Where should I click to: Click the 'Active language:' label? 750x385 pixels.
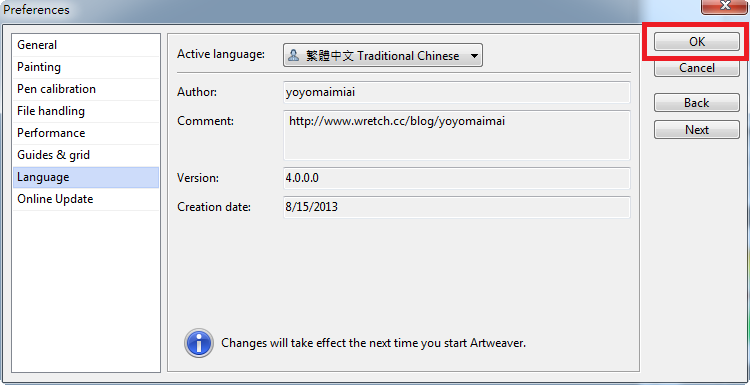[221, 54]
